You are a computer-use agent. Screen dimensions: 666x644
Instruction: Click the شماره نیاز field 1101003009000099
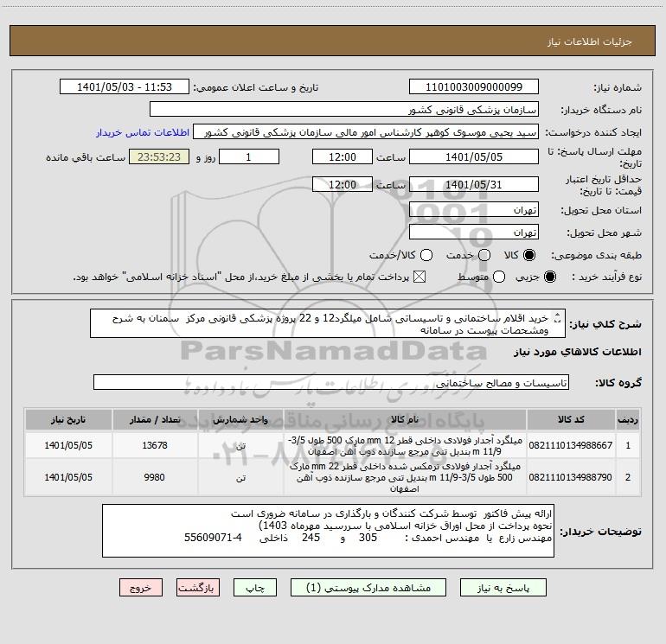474,86
